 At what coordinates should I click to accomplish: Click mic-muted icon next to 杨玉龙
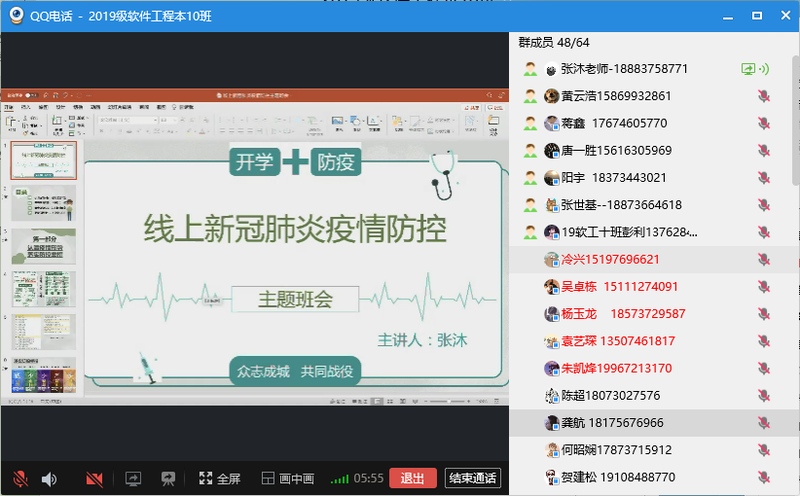(x=764, y=314)
